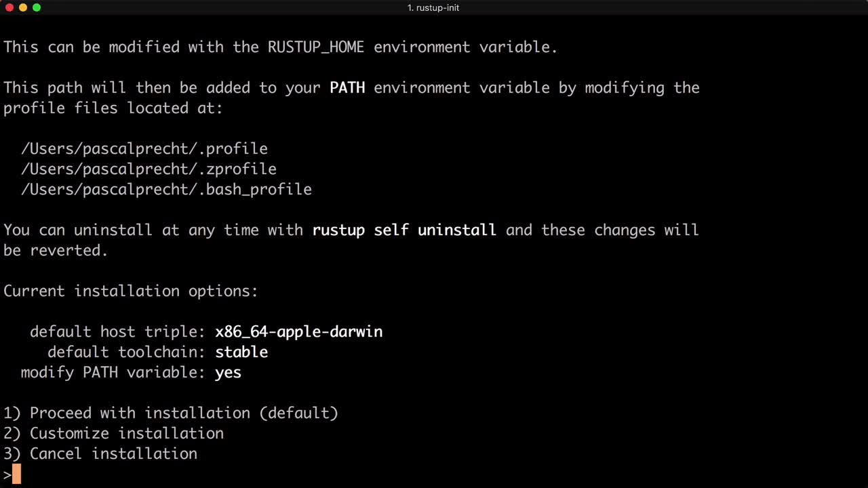This screenshot has height=488, width=868.
Task: Click the RUSTUP_HOME text in the first line
Action: 316,47
